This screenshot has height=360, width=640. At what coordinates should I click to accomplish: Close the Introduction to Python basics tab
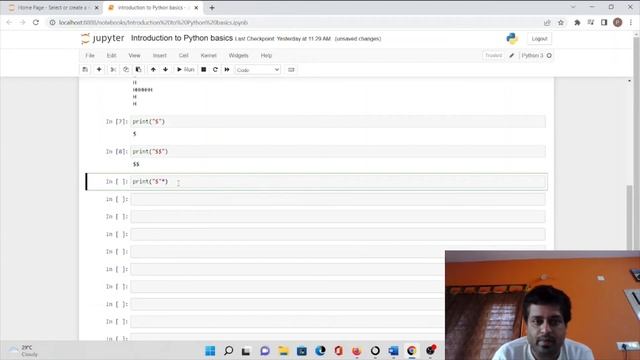pos(196,8)
